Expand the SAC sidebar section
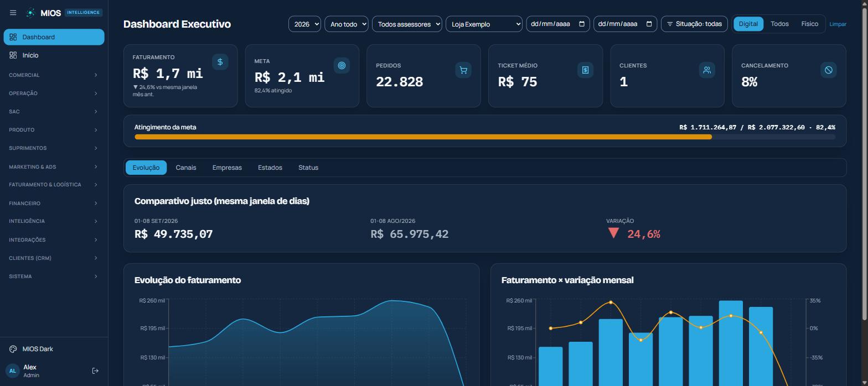This screenshot has height=386, width=868. 54,112
